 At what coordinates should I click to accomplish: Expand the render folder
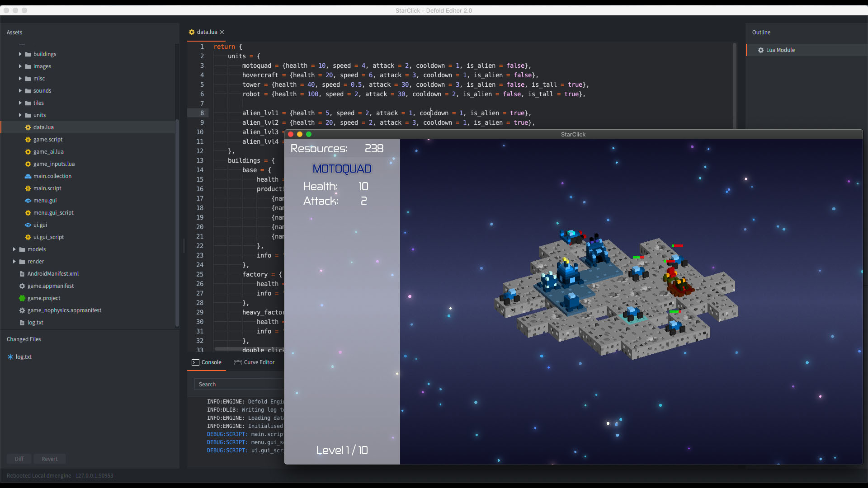(14, 261)
